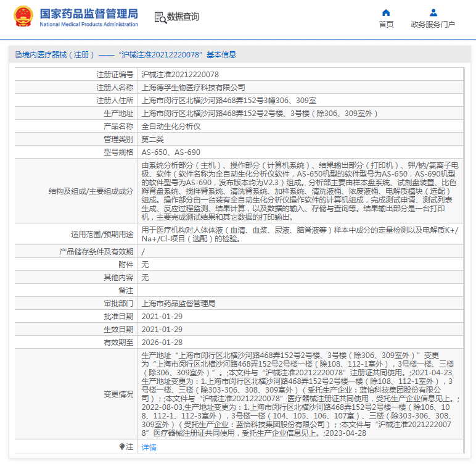
Task: Click the document icon before 境内医疗器械
Action: click(18, 55)
